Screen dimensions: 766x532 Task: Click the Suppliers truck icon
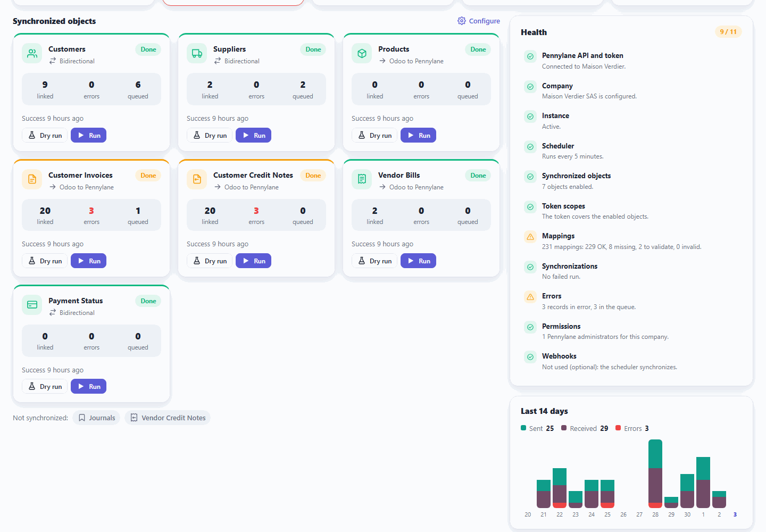[197, 54]
